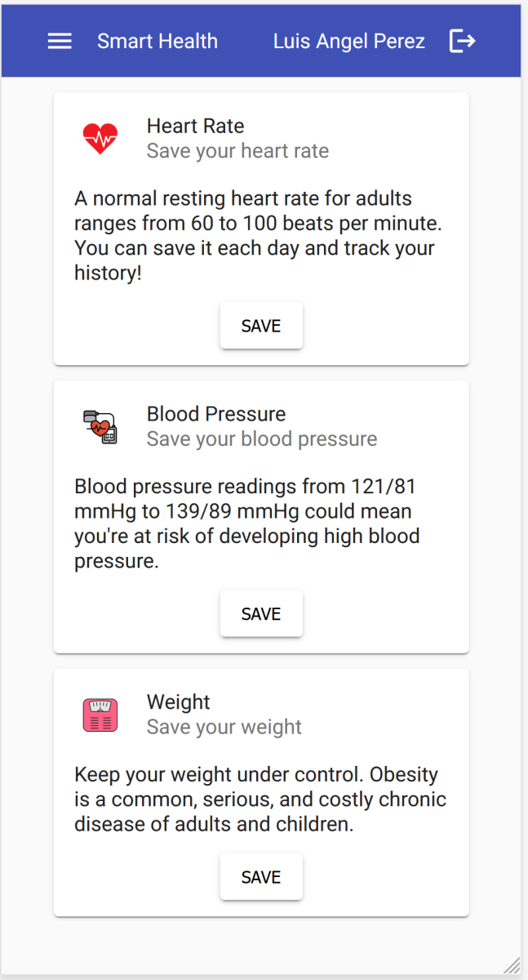
Task: Click the 'Save your blood pressure' subtitle
Action: 262,439
